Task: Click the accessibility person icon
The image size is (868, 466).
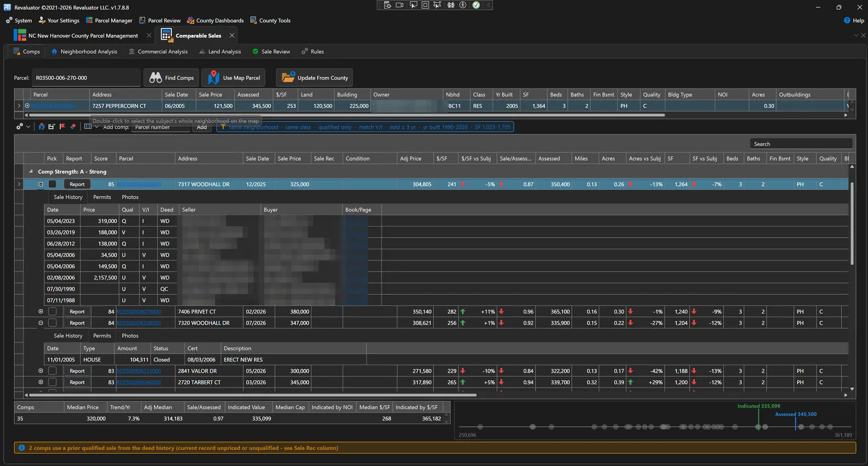Action: pos(463,5)
